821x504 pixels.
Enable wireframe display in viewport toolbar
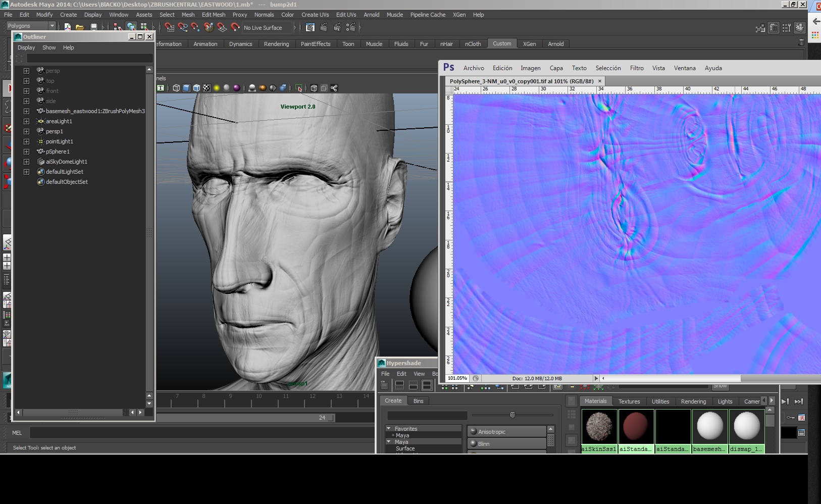pos(176,88)
